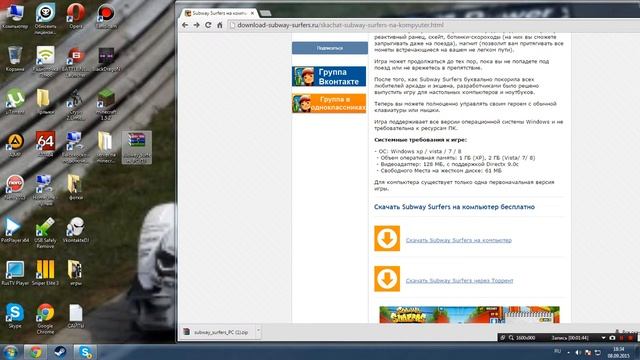Expand the downloaded file options arrow
The image size is (640, 360).
pyautogui.click(x=258, y=332)
